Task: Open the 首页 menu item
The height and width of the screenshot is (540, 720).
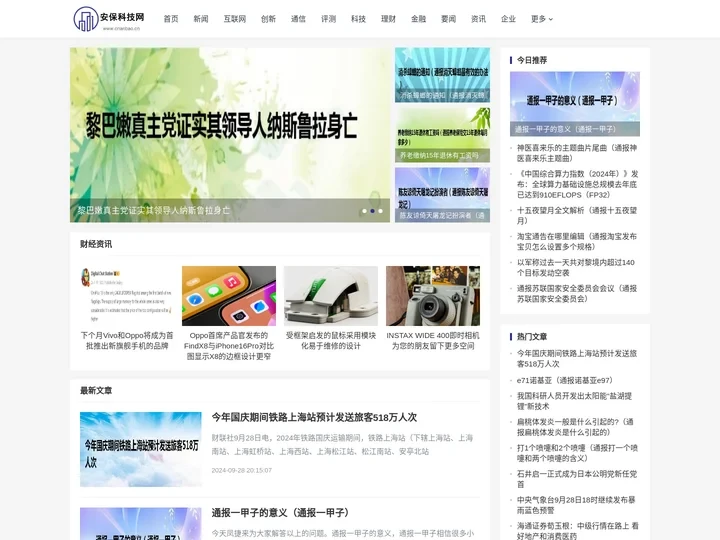Action: click(171, 19)
